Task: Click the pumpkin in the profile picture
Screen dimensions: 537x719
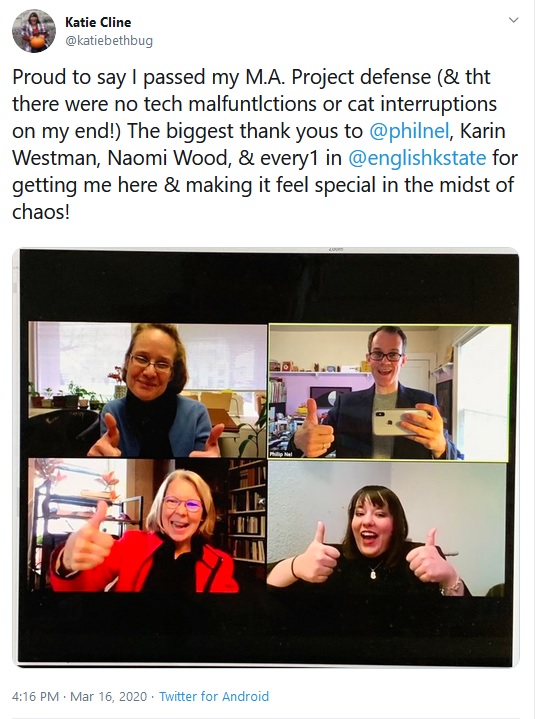Action: click(37, 42)
